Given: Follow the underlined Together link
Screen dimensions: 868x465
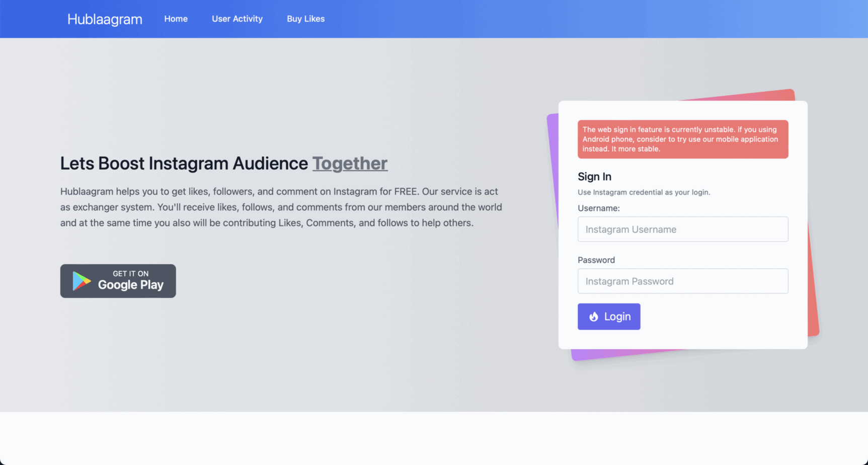Looking at the screenshot, I should [350, 164].
